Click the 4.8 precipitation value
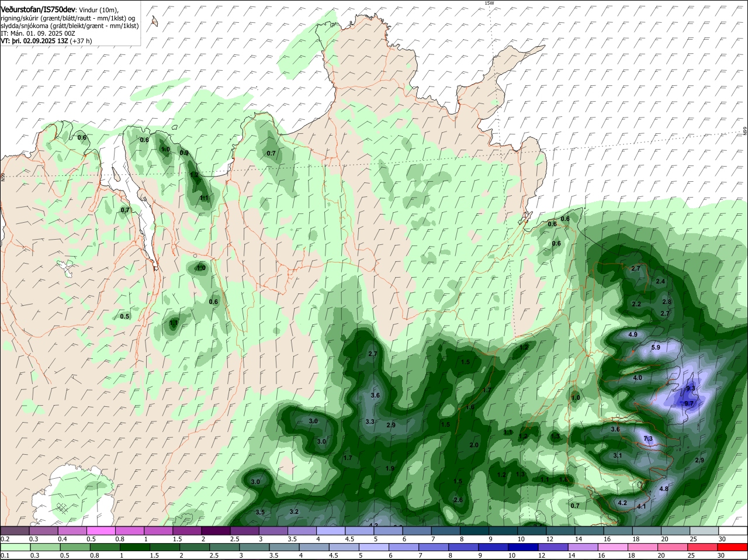Screen dimensions: 748x560 (x=664, y=489)
